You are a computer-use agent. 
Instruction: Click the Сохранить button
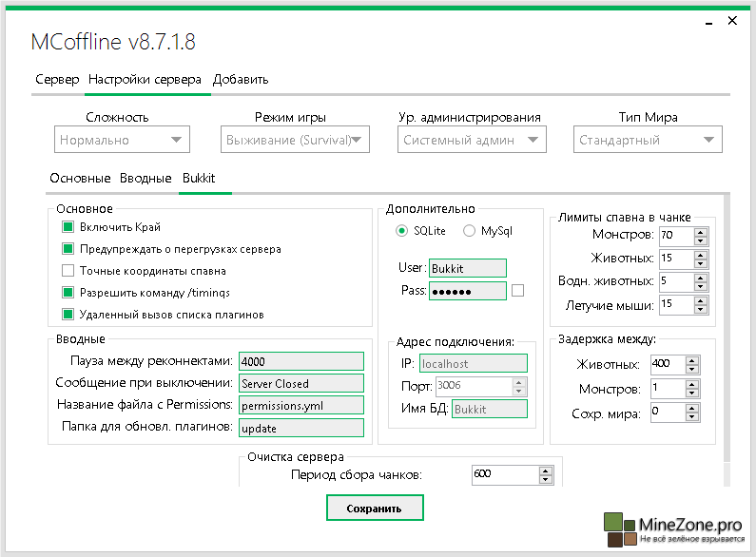pyautogui.click(x=374, y=509)
